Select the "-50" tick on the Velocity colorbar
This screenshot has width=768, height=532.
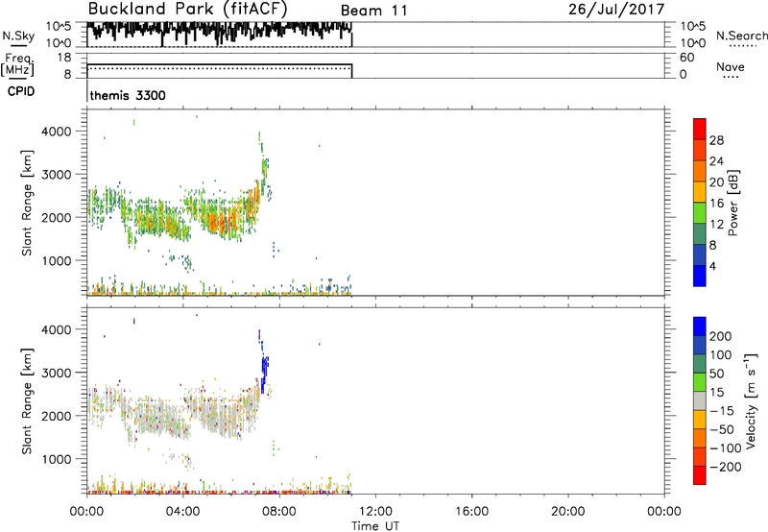[722, 429]
